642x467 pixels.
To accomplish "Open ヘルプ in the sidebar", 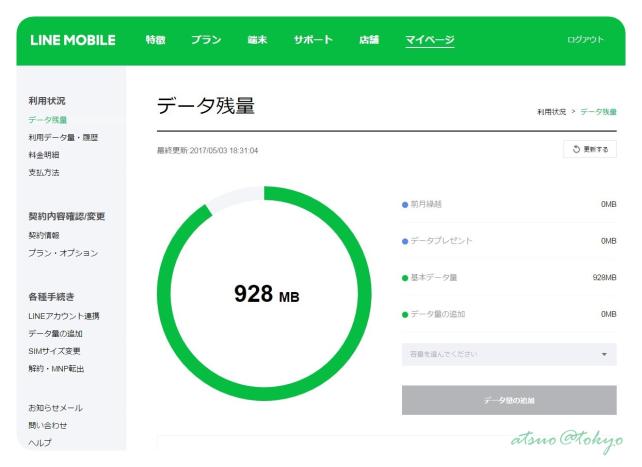I will [40, 443].
